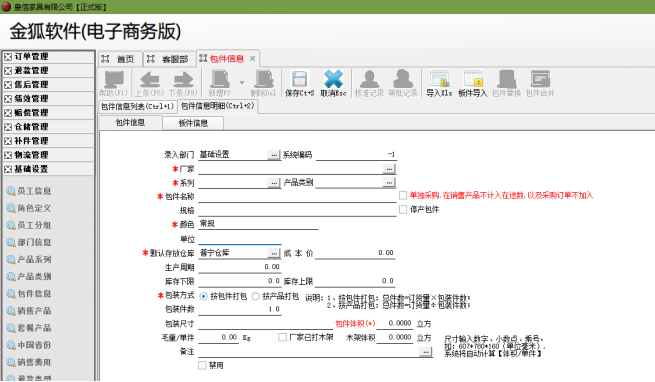The height and width of the screenshot is (382, 655).
Task: Select the 按产品打包 radio button
Action: click(256, 296)
